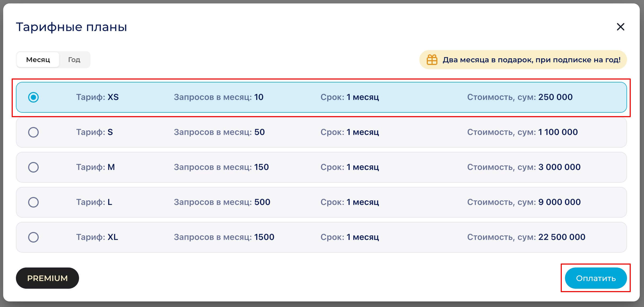Close the tariff plans dialog
Viewport: 644px width, 307px height.
point(620,27)
